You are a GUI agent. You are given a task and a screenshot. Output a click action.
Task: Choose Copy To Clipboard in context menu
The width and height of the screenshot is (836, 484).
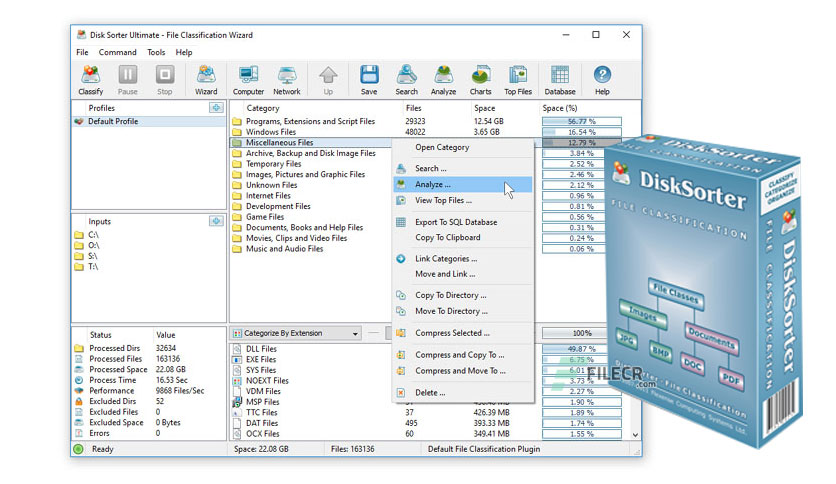pyautogui.click(x=463, y=238)
